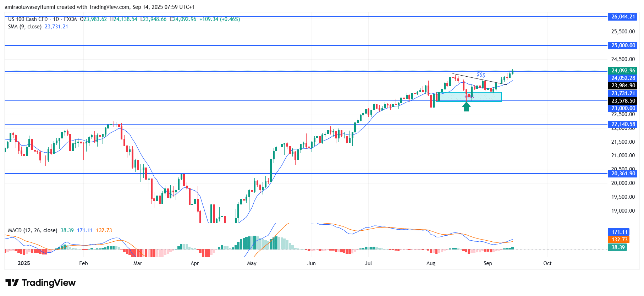
Task: Click the black descending trendline
Action: tap(480, 79)
